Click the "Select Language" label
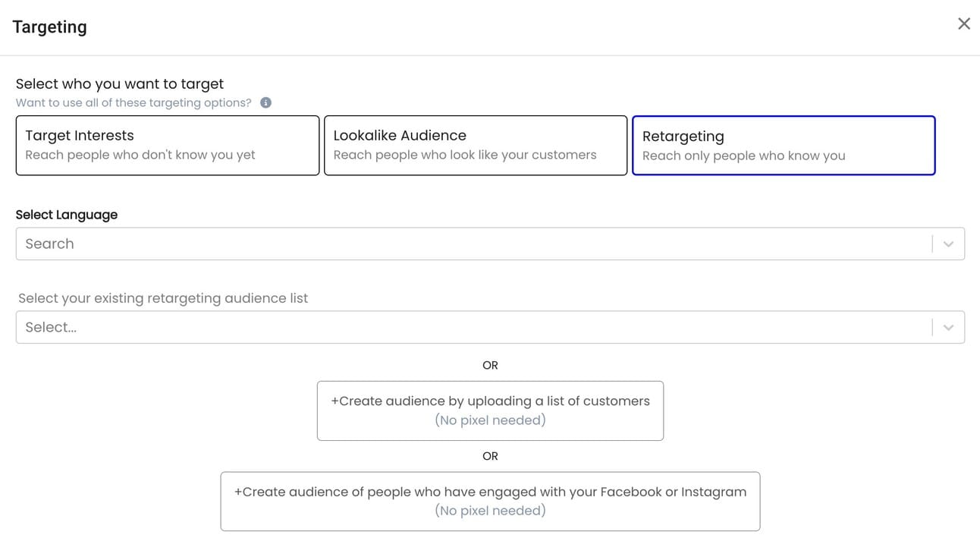 point(67,215)
